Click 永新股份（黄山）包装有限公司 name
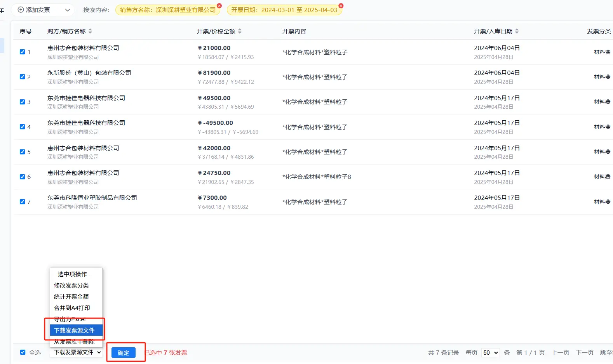The image size is (613, 364). 89,73
